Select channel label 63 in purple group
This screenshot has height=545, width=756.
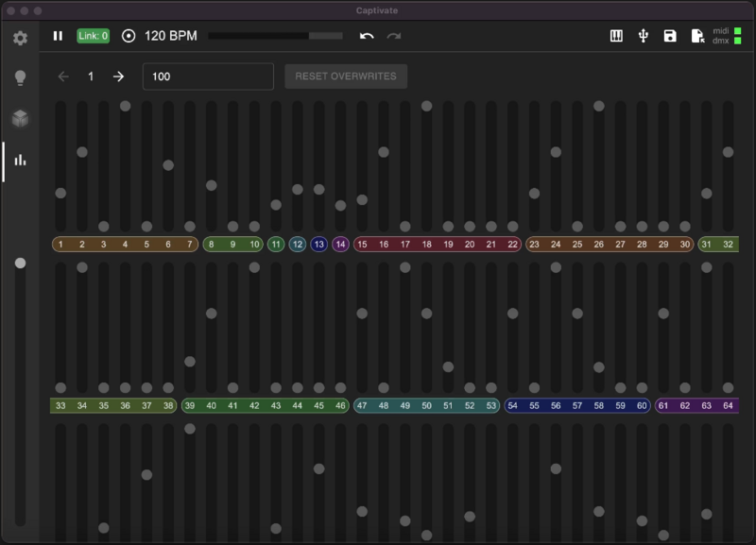click(x=706, y=406)
